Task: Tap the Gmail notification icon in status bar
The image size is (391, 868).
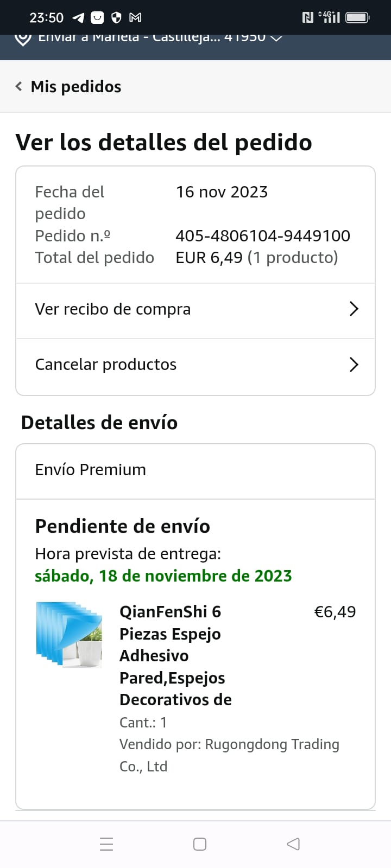Action: (x=135, y=18)
